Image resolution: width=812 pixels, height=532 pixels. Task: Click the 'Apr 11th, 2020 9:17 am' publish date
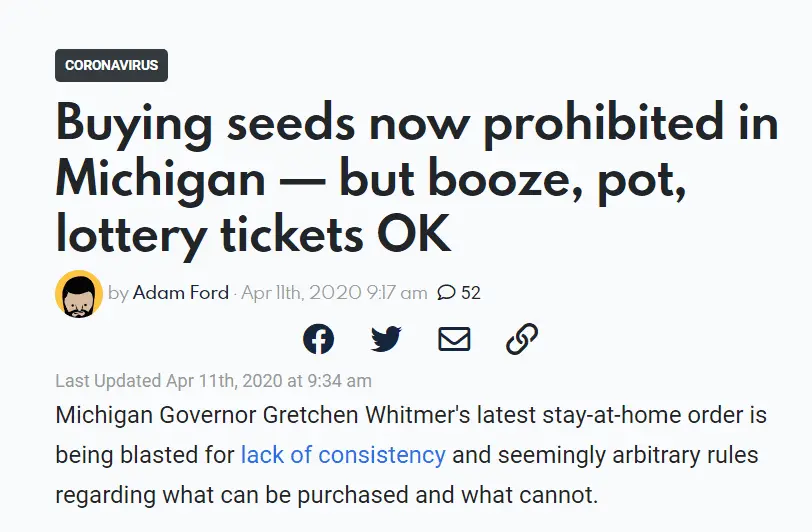(x=333, y=293)
